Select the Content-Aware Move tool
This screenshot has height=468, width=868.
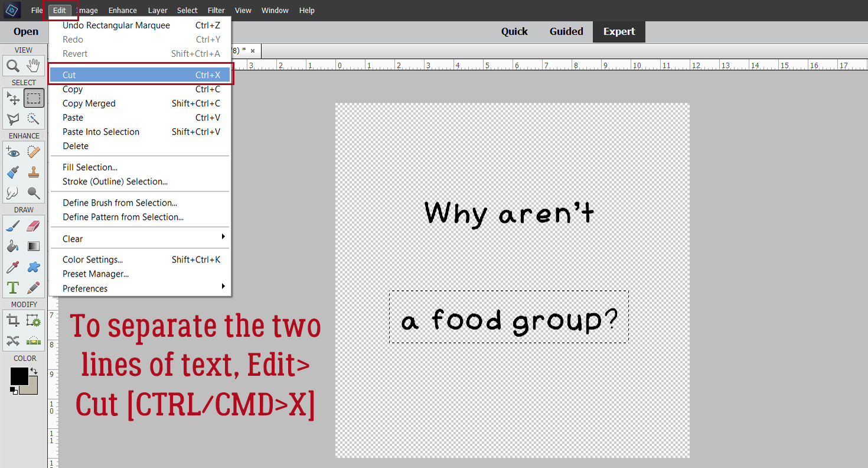[x=13, y=341]
